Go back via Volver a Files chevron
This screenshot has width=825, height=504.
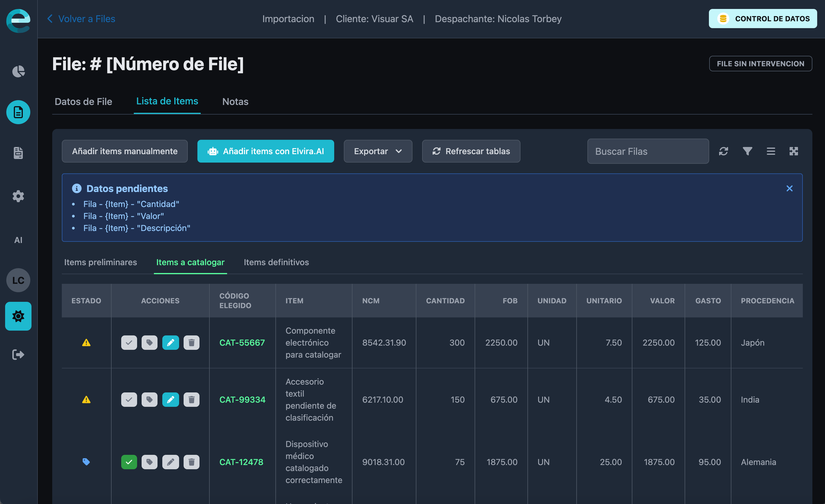click(x=50, y=19)
